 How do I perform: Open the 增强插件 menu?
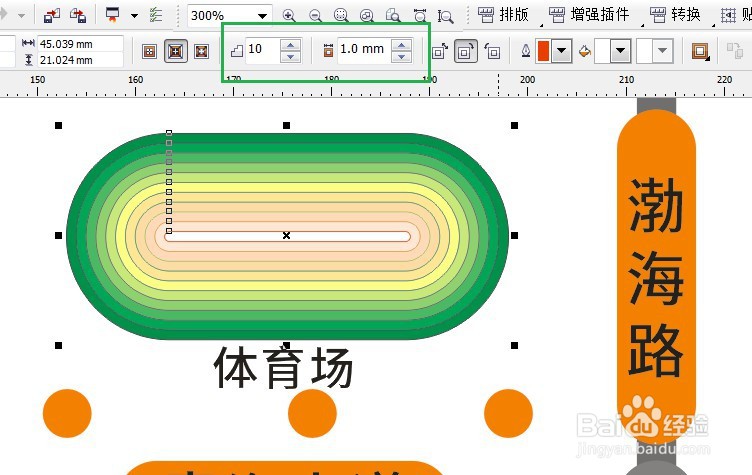tap(589, 15)
